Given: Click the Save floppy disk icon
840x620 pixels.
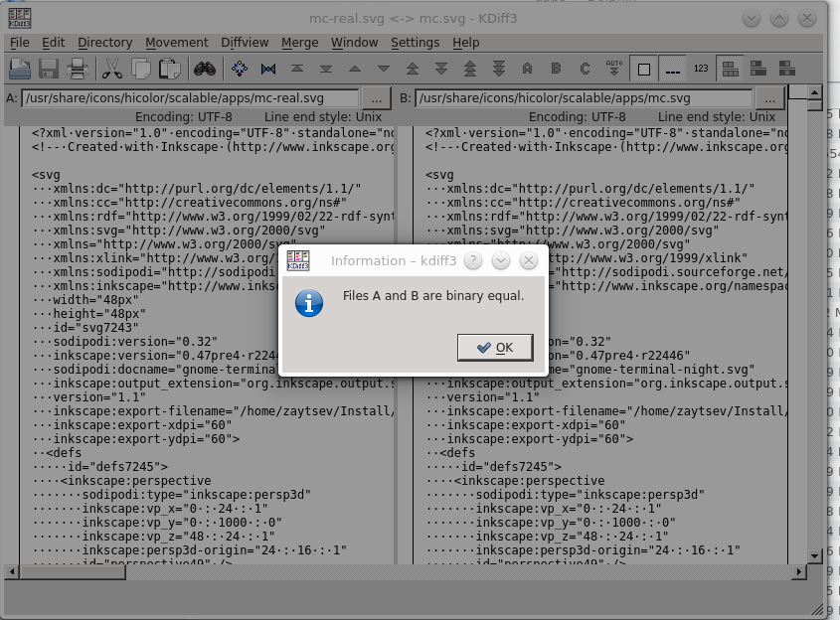Looking at the screenshot, I should [49, 69].
